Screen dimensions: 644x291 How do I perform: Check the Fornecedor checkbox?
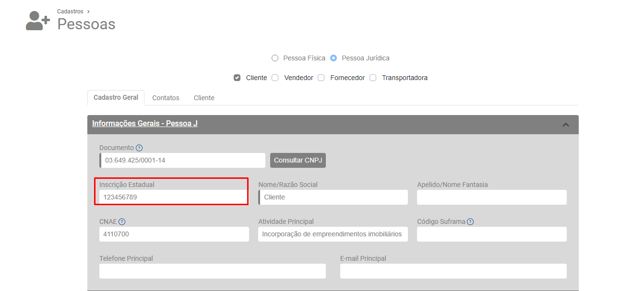coord(321,78)
